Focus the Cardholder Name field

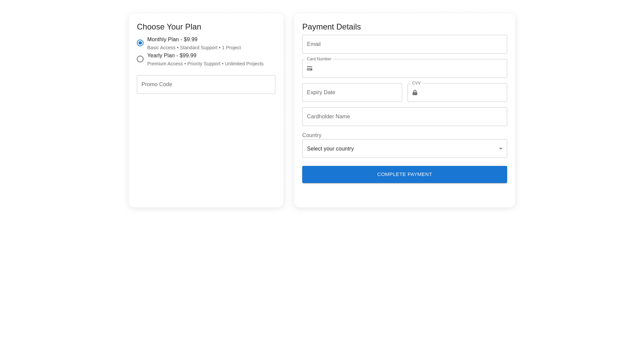pyautogui.click(x=404, y=117)
